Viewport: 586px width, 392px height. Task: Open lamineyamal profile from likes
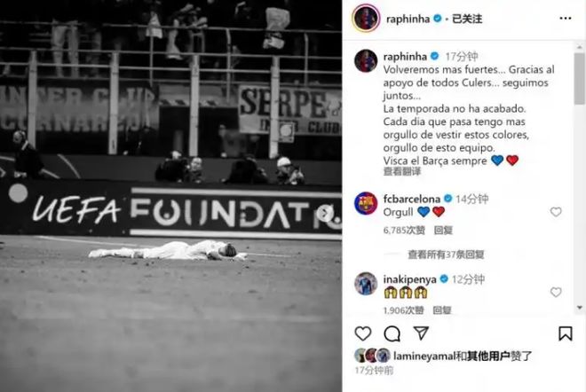coord(424,357)
